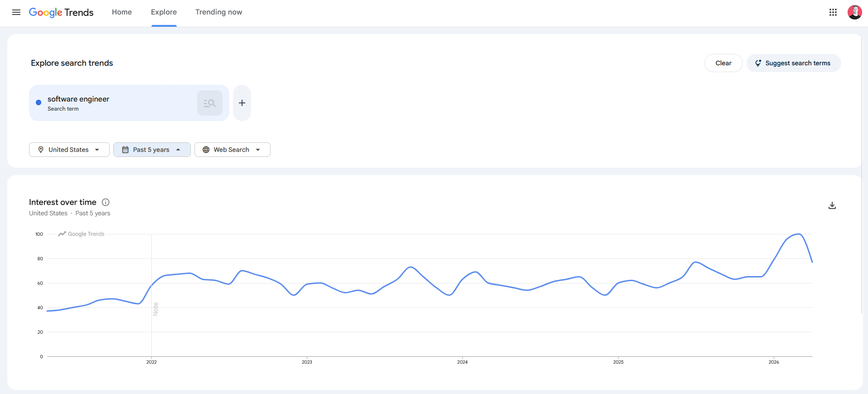Open the hamburger main menu
Screen dimensions: 868x394
pyautogui.click(x=16, y=12)
